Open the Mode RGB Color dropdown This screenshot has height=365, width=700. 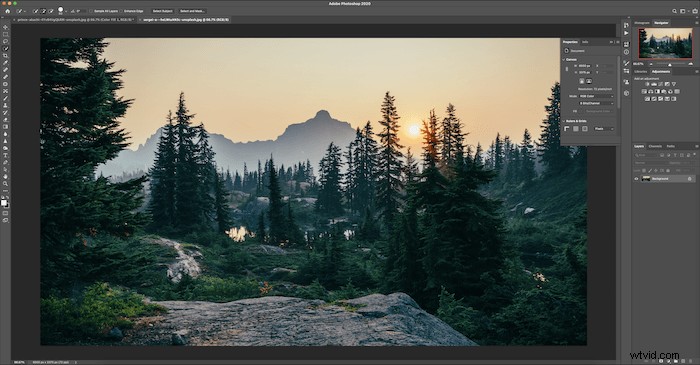(x=596, y=96)
